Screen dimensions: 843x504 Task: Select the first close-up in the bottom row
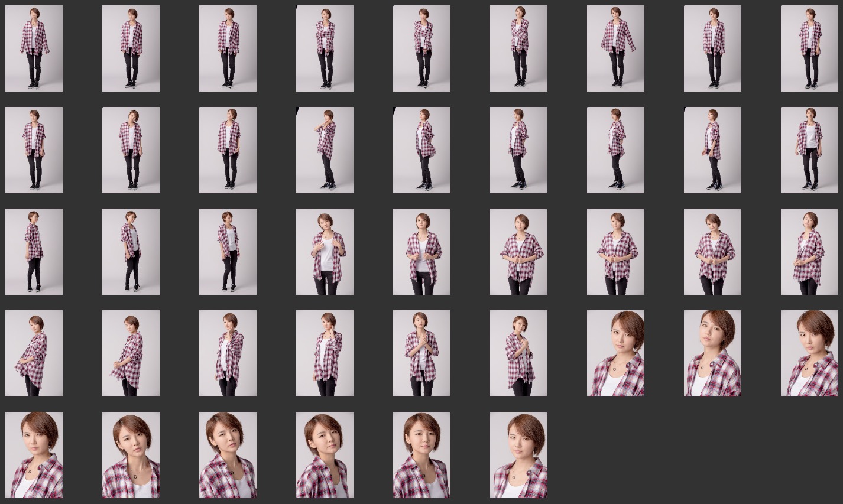34,455
